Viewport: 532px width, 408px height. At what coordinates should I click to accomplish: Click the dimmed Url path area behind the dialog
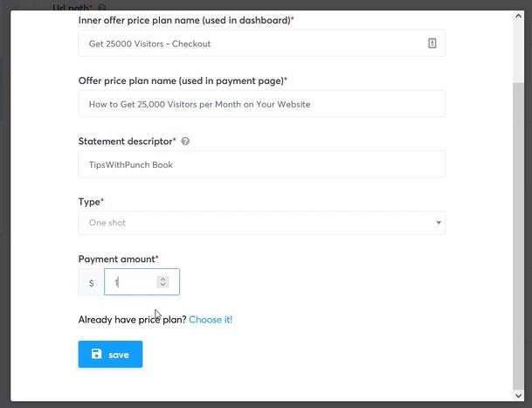coord(73,6)
